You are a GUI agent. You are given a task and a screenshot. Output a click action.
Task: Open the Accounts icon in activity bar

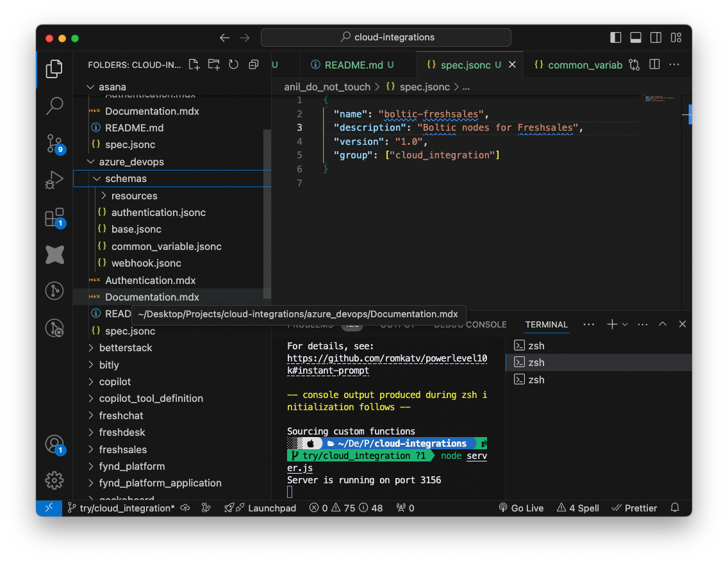[x=54, y=444]
